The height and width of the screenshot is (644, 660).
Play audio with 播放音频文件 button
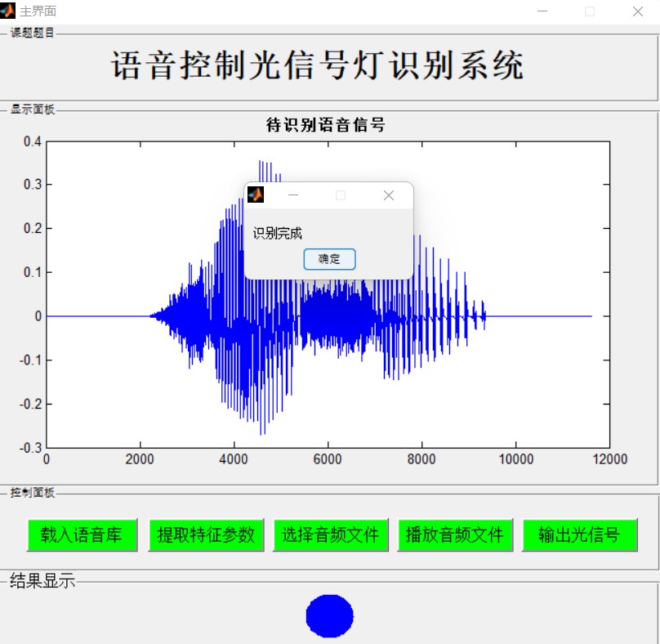click(455, 535)
